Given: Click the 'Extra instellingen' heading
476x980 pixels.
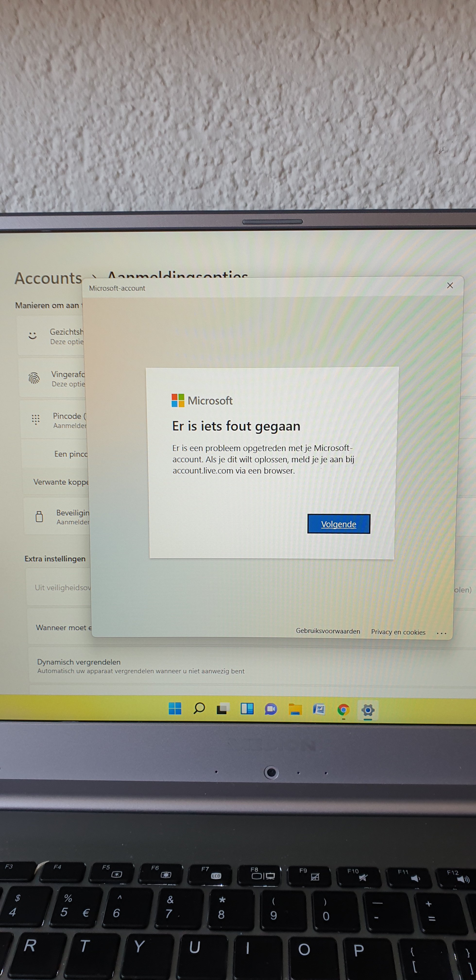Looking at the screenshot, I should [55, 559].
